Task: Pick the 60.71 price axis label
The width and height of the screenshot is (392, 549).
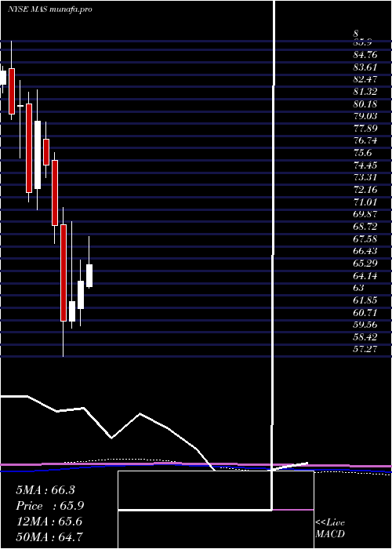Action: click(x=365, y=312)
